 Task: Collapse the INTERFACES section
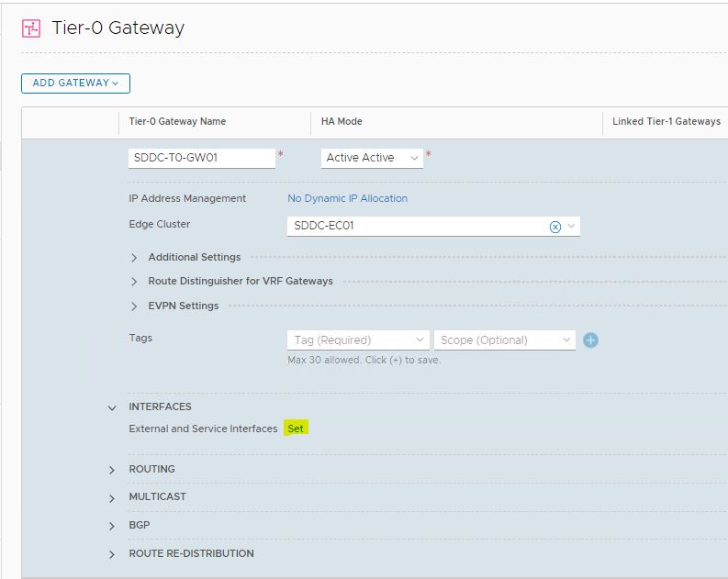[112, 407]
